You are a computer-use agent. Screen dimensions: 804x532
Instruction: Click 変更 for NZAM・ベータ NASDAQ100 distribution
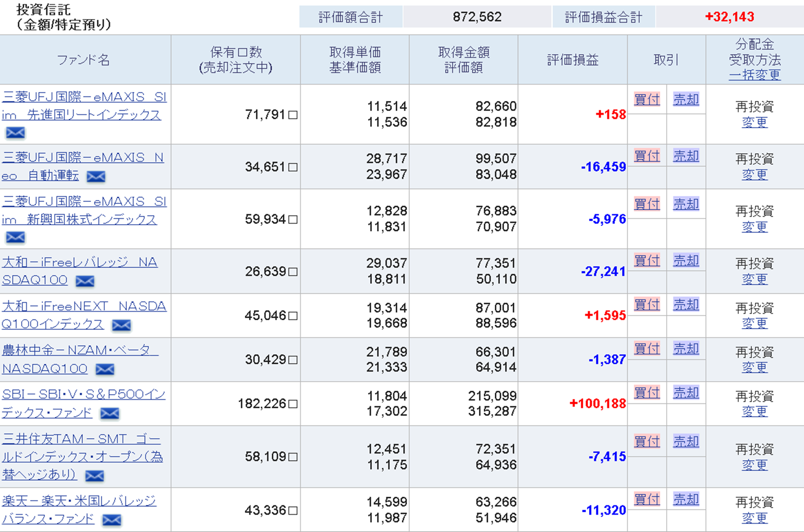754,367
